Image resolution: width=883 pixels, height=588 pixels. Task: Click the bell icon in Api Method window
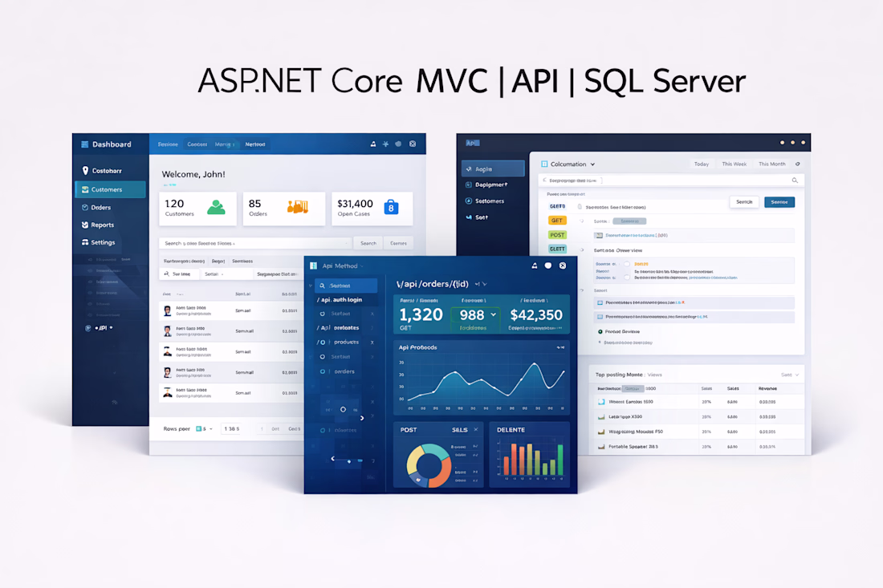point(535,266)
